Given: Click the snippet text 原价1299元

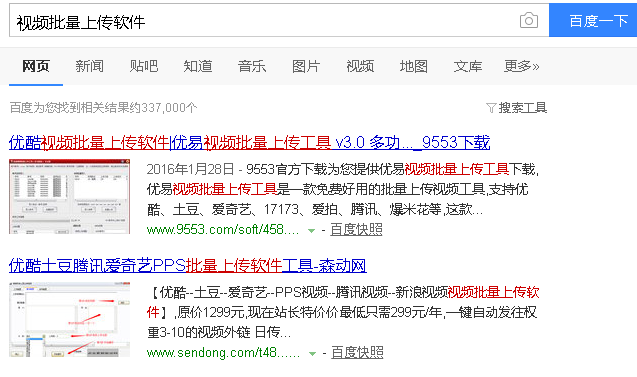Looking at the screenshot, I should (210, 312).
